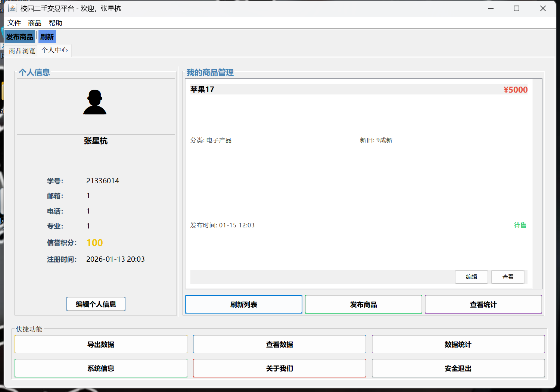Click the 查看数据 quick function
Screen dimensions: 560x392
click(x=280, y=344)
